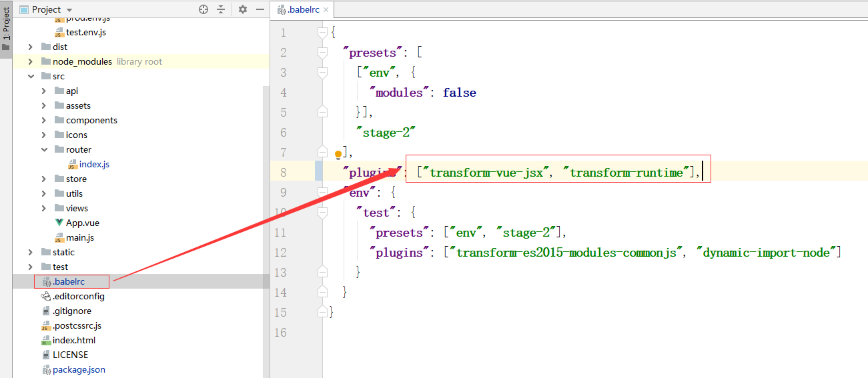Viewport: 868px width, 378px height.
Task: Click the src folder icon
Action: [x=45, y=76]
